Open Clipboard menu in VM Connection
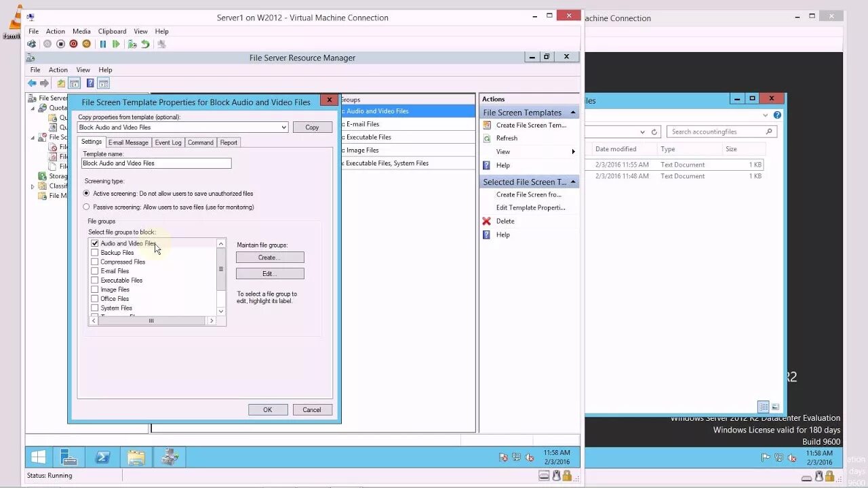Image resolution: width=868 pixels, height=488 pixels. click(112, 31)
